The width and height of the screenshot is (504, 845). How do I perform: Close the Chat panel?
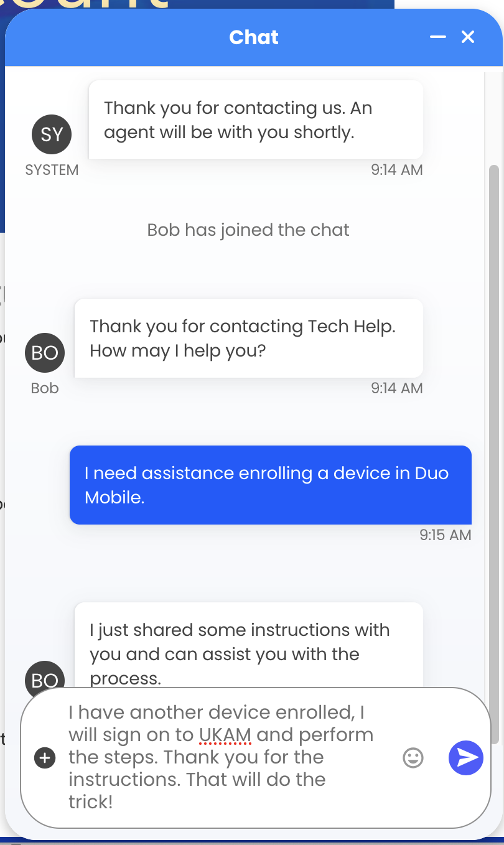468,37
